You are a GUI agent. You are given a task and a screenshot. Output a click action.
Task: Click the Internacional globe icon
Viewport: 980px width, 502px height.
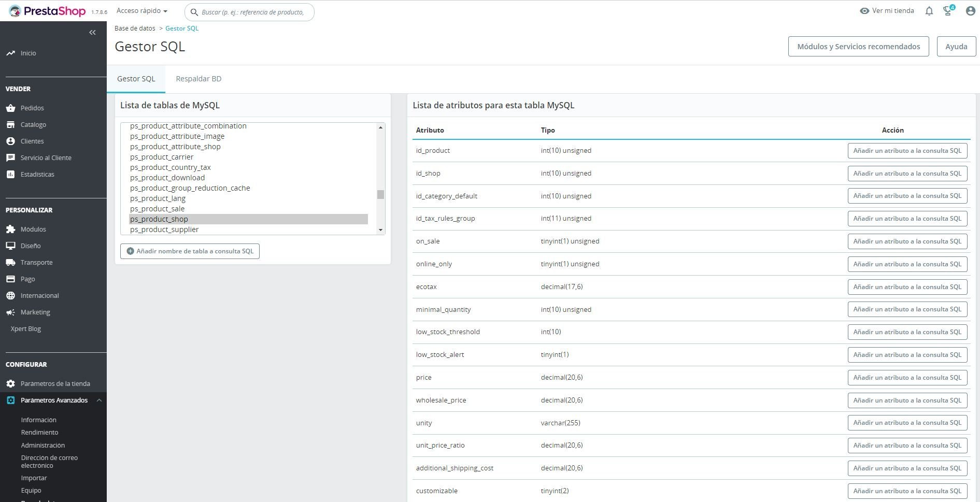(x=10, y=295)
